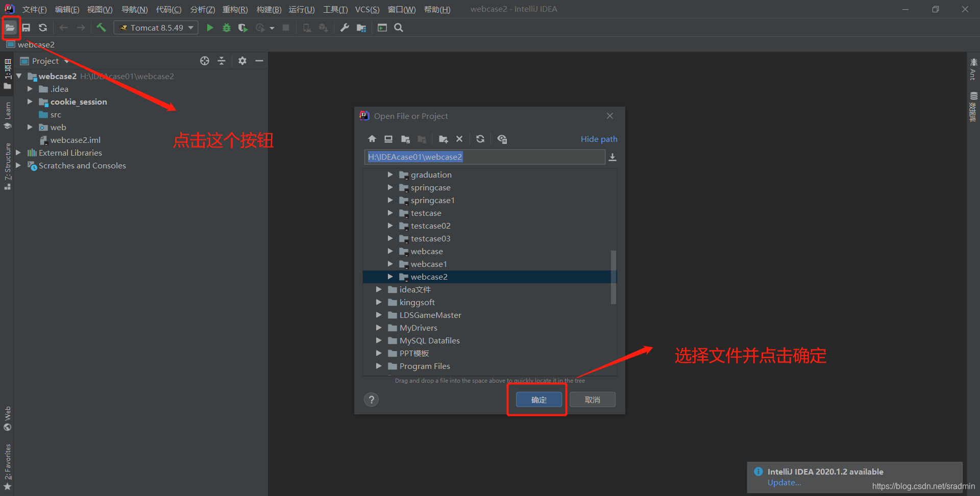Click the Desktop directory icon in the dialog
Viewport: 980px width, 496px height.
[x=388, y=139]
